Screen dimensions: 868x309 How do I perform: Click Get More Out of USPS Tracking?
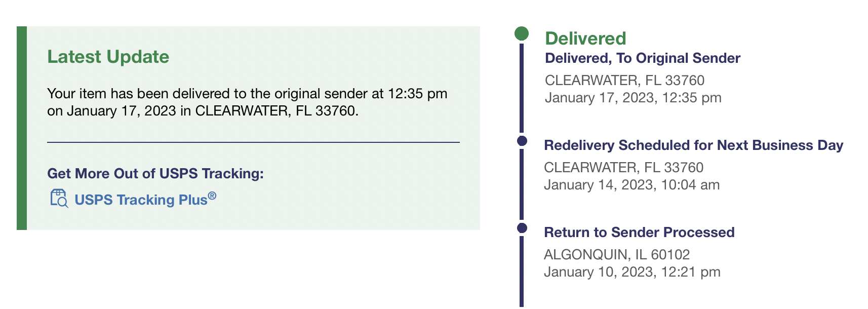pos(155,174)
